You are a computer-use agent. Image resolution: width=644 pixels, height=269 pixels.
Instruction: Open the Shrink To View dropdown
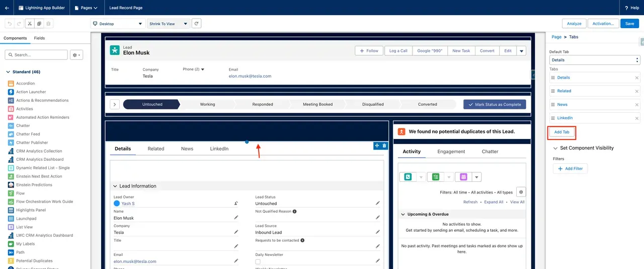[169, 24]
